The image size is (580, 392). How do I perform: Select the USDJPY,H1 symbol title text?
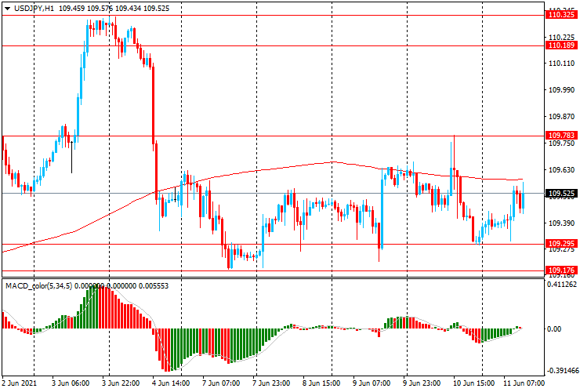click(34, 9)
